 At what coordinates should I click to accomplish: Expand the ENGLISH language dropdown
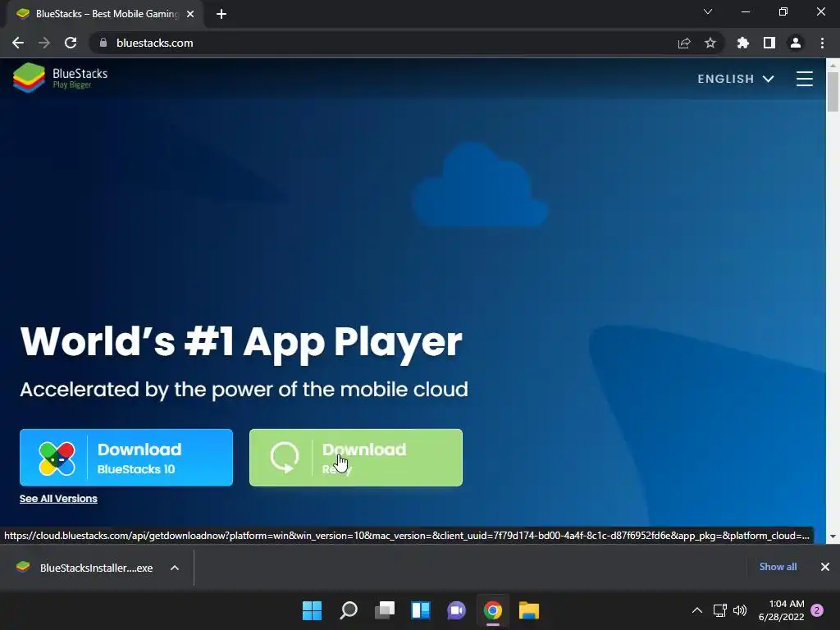pyautogui.click(x=736, y=79)
